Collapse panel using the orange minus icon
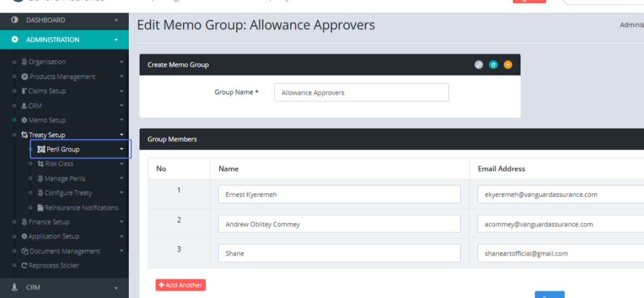Screen dimensions: 644x298 [x=508, y=65]
